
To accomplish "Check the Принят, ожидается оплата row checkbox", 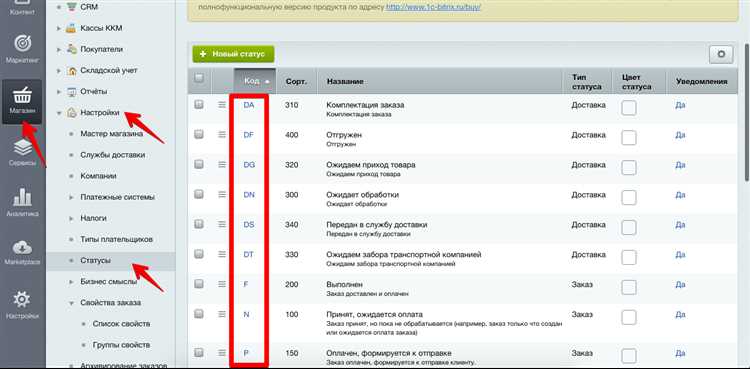I will [199, 314].
